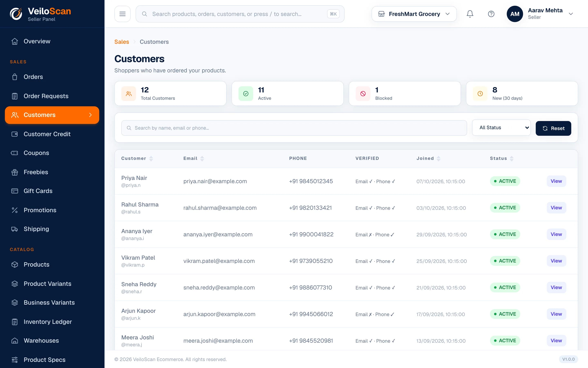Click the Promotions percent icon
588x368 pixels.
[x=14, y=210]
